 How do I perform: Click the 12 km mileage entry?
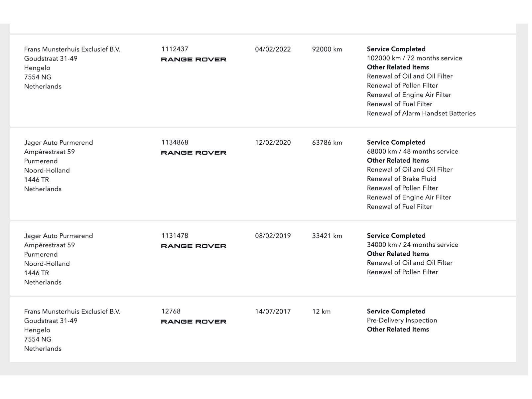[x=322, y=312]
